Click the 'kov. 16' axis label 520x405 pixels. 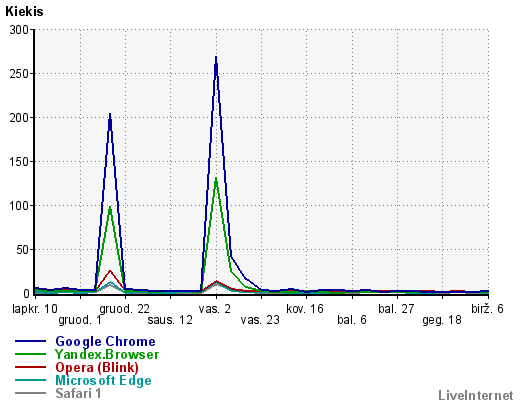[x=305, y=309]
